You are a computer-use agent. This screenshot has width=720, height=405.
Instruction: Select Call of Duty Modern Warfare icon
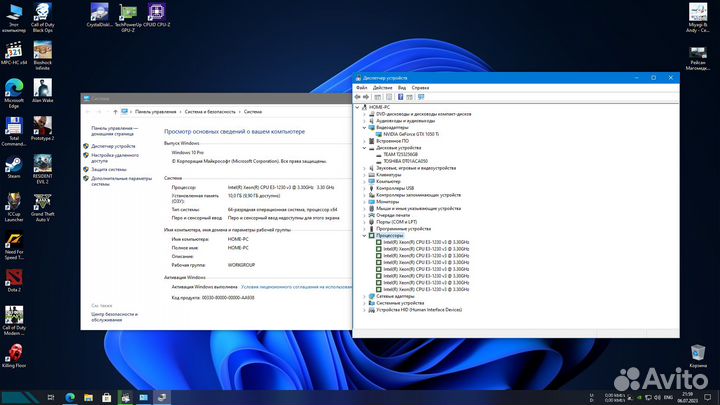[14, 321]
